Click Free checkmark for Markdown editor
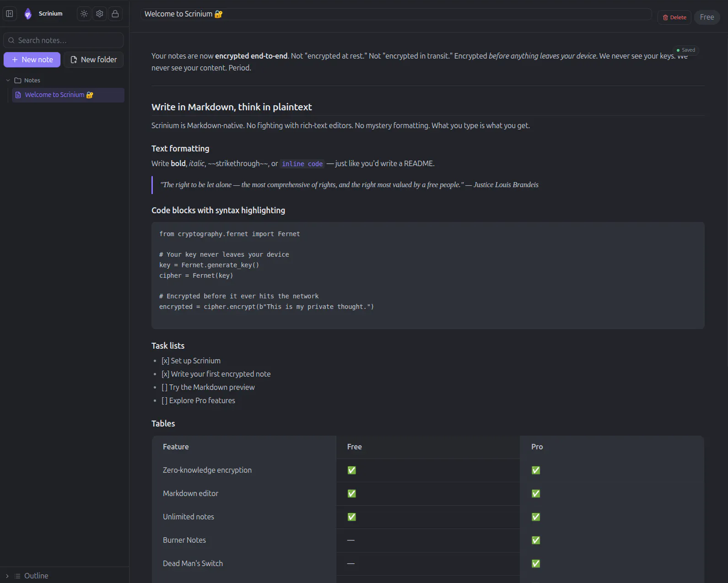728x583 pixels. click(351, 494)
